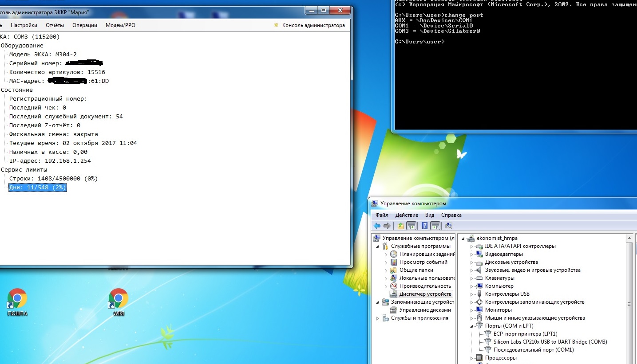Viewport: 637px width, 364px height.
Task: Toggle the Show/Hide Action Pane toolbar icon
Action: coord(435,226)
